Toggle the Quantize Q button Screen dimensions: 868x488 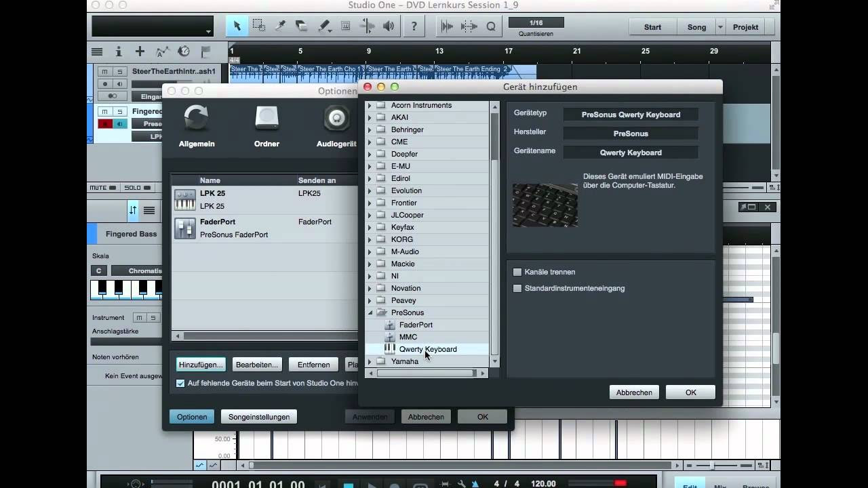point(491,26)
